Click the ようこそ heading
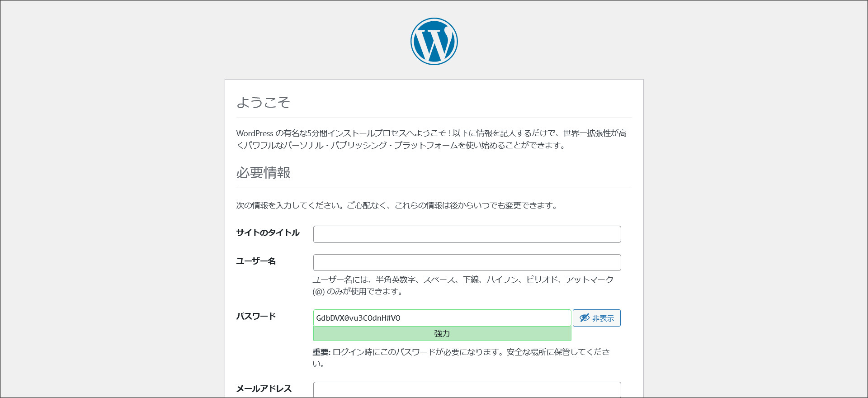The height and width of the screenshot is (398, 868). tap(263, 102)
